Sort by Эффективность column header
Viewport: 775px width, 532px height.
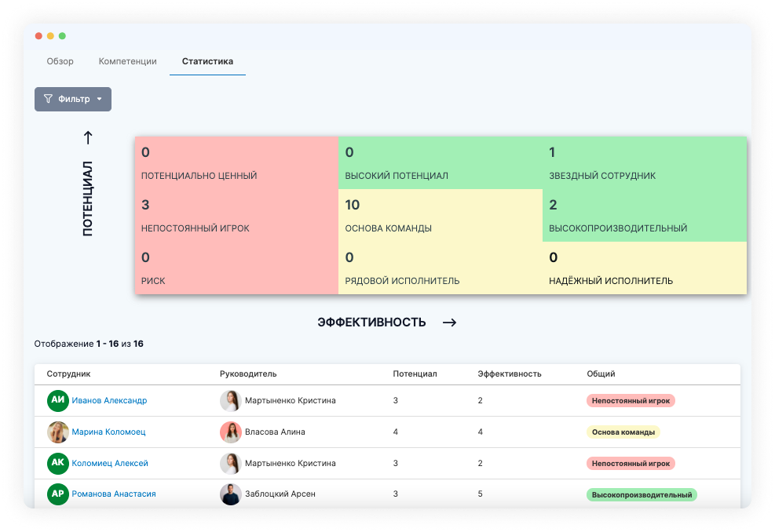[x=510, y=373]
